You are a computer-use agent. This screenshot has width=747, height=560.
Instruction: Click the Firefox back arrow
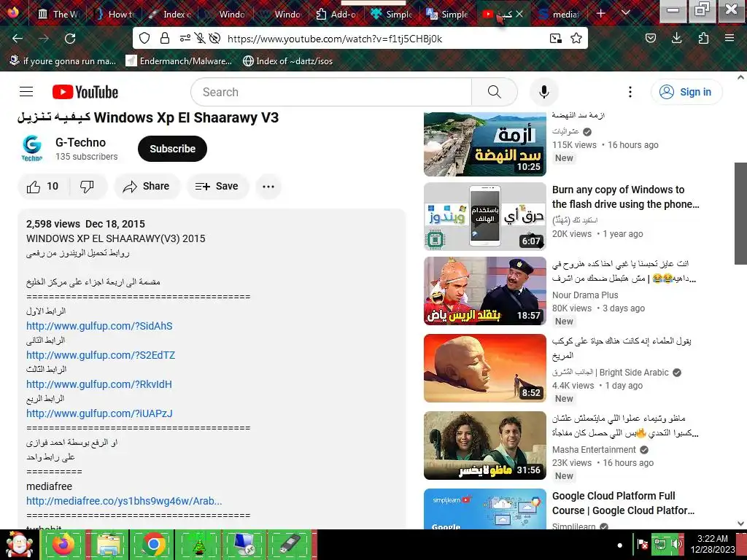pyautogui.click(x=18, y=39)
